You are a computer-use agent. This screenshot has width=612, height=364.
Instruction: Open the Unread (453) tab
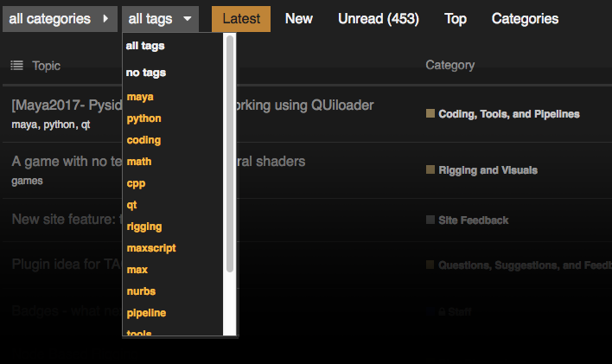pyautogui.click(x=379, y=18)
